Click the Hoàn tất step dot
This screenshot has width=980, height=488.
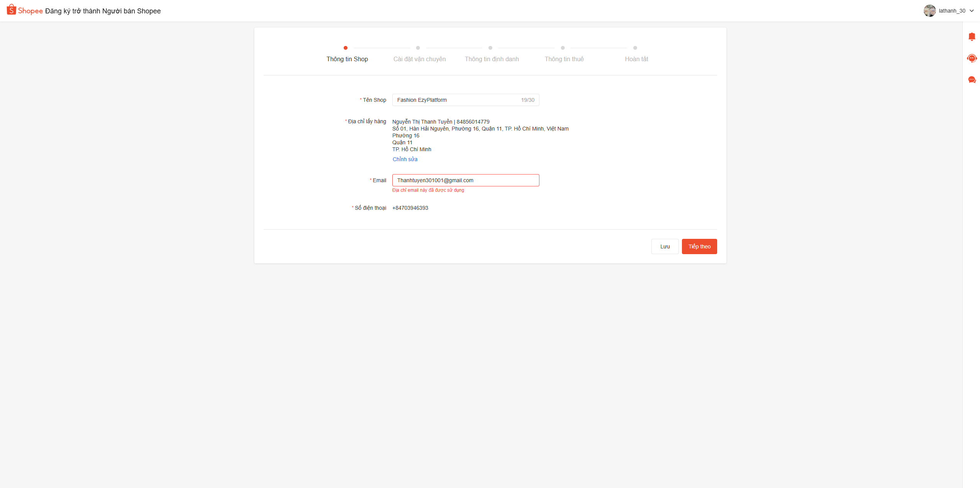(635, 48)
